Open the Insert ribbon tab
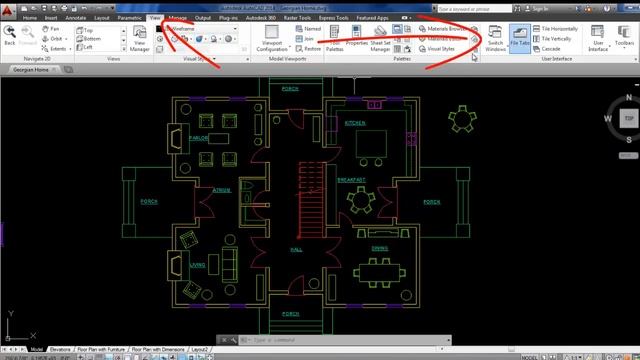640x360 pixels. [51, 18]
